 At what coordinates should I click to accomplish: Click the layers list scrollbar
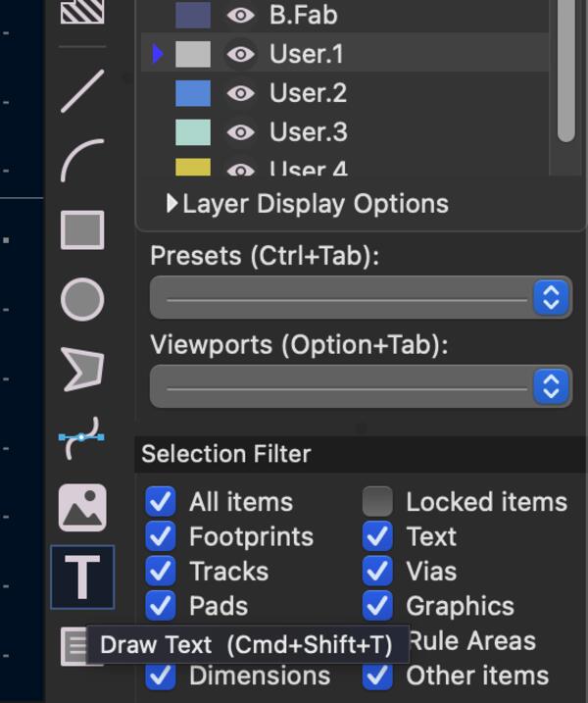click(x=565, y=69)
